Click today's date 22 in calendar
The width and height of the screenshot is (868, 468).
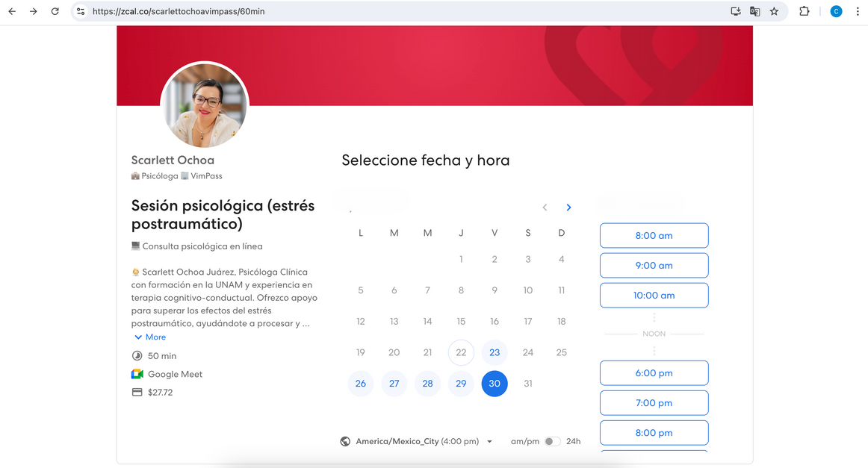(461, 352)
